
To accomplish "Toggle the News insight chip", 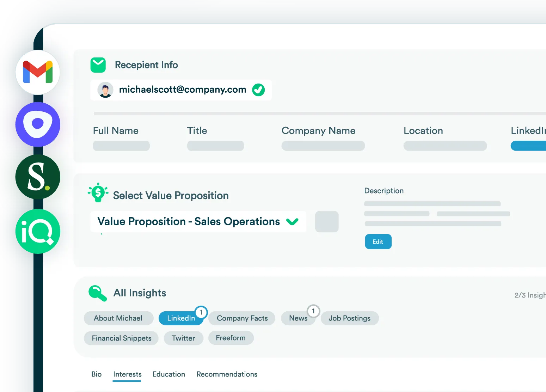I will tap(298, 318).
